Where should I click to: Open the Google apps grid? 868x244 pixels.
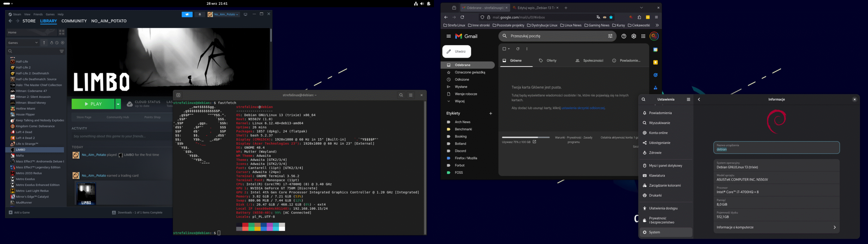pos(643,36)
